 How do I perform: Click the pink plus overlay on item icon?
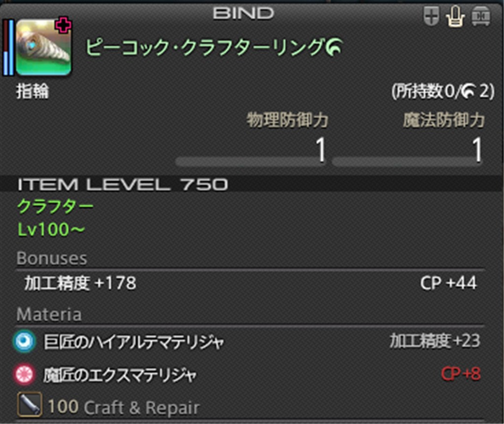[x=63, y=26]
